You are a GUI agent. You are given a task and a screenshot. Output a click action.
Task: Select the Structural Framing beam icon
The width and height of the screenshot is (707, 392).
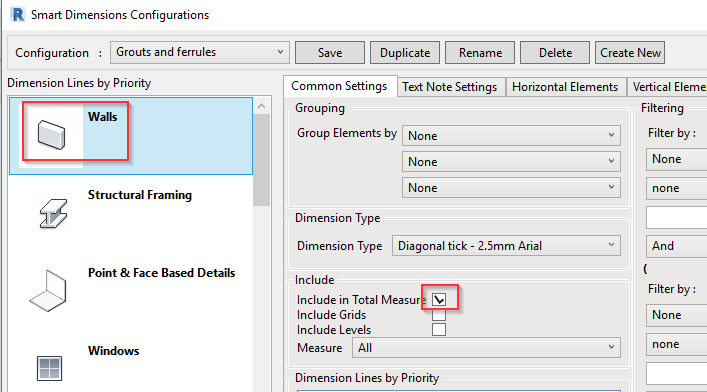[53, 213]
